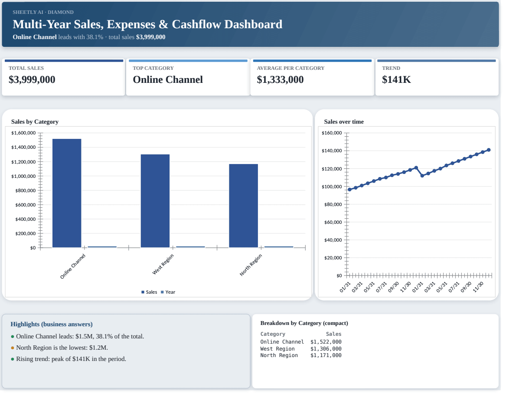Click the first data point on the line chart
The width and height of the screenshot is (532, 400).
point(350,190)
